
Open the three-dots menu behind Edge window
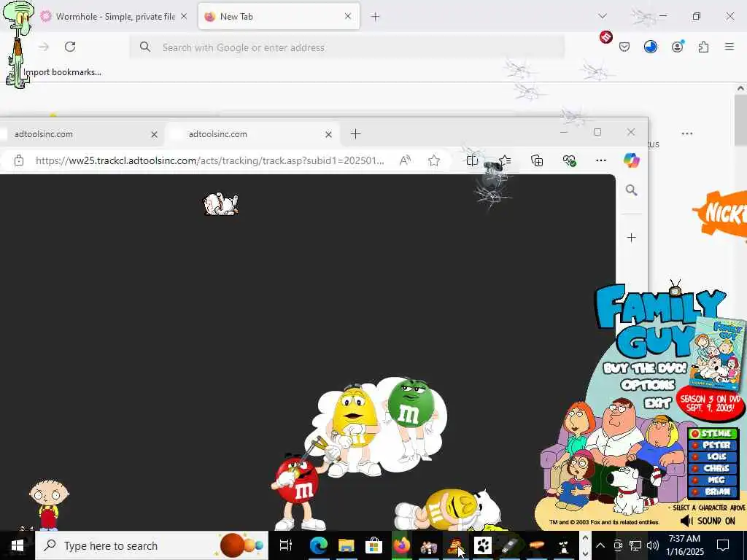click(x=687, y=134)
